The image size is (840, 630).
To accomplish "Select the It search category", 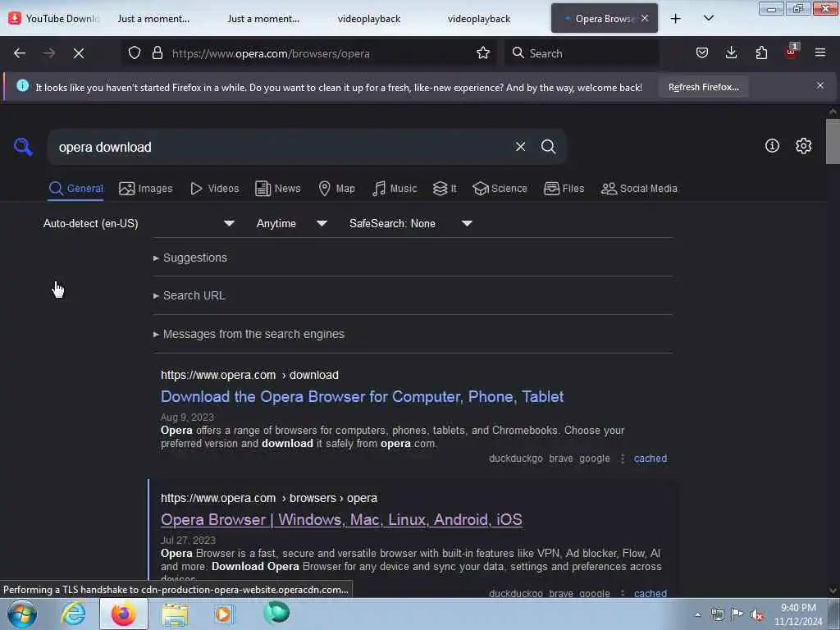I will [445, 189].
